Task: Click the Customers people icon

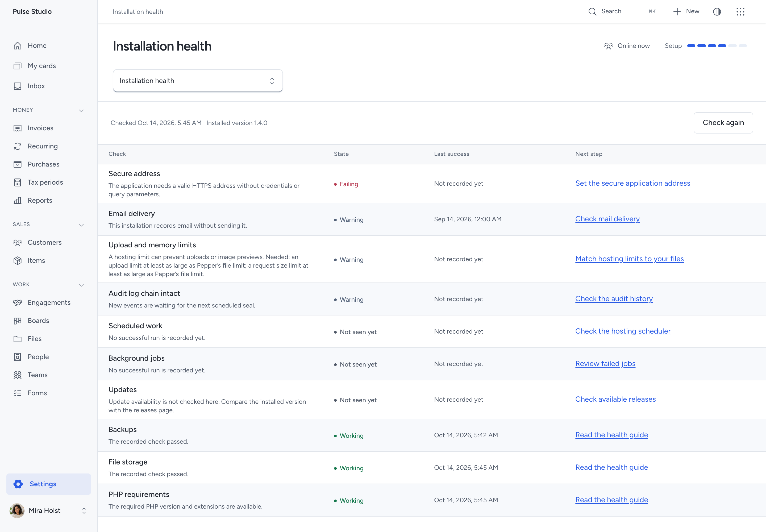Action: click(x=17, y=242)
